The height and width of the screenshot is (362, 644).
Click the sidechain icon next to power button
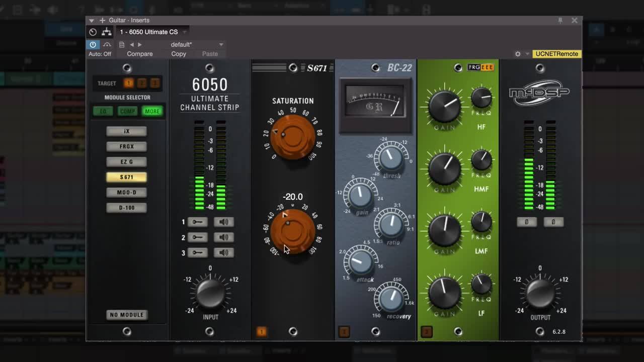tap(107, 44)
